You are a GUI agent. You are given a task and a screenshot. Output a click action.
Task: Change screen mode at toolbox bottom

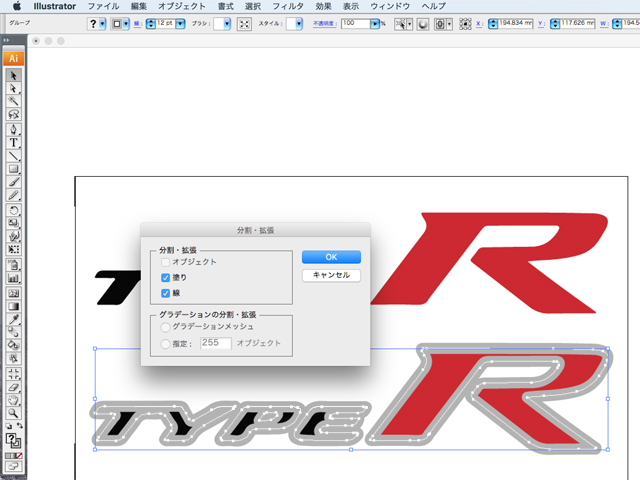click(13, 466)
